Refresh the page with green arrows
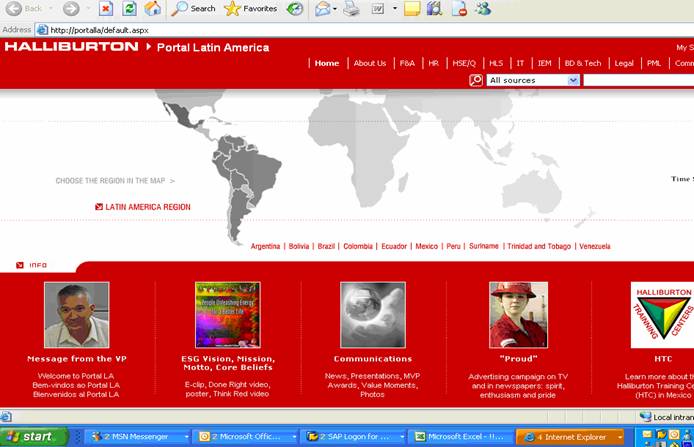The image size is (694, 447). [129, 8]
